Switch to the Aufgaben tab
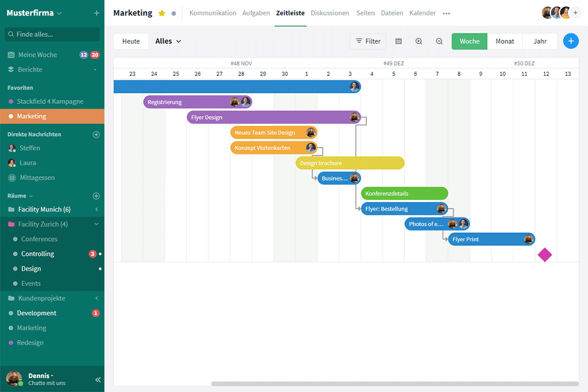This screenshot has height=392, width=588. click(256, 13)
